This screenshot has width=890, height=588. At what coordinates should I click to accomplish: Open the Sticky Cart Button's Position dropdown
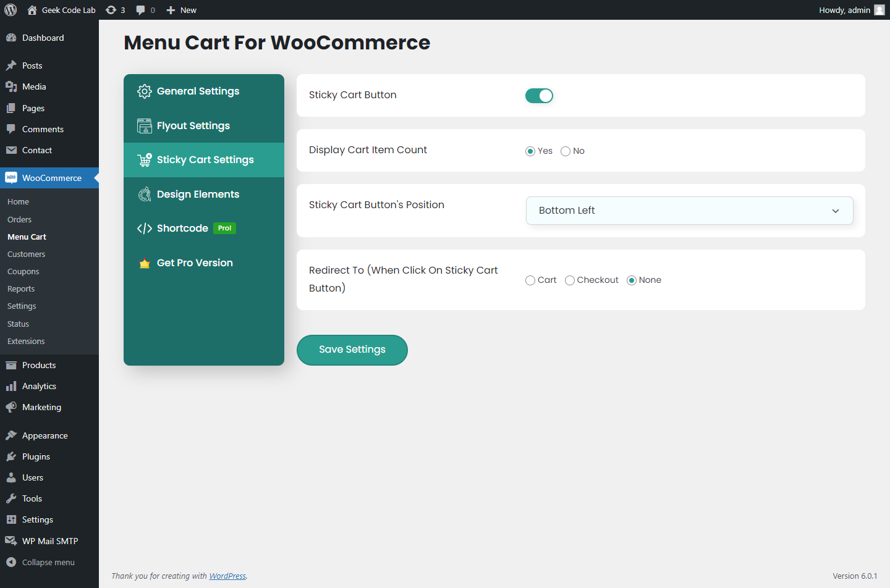click(x=690, y=211)
